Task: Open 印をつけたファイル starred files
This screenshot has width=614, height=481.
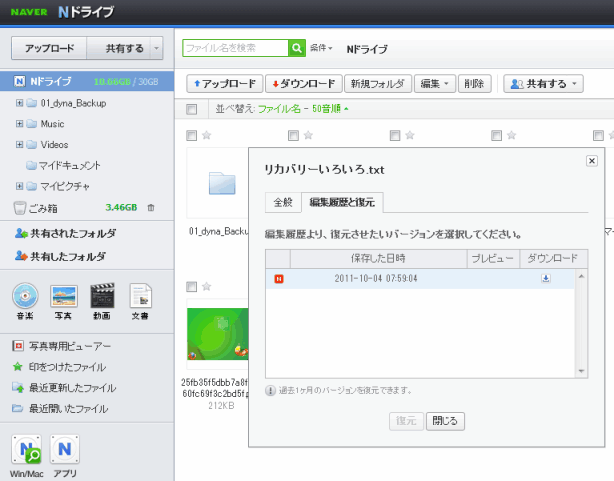Action: 60,367
